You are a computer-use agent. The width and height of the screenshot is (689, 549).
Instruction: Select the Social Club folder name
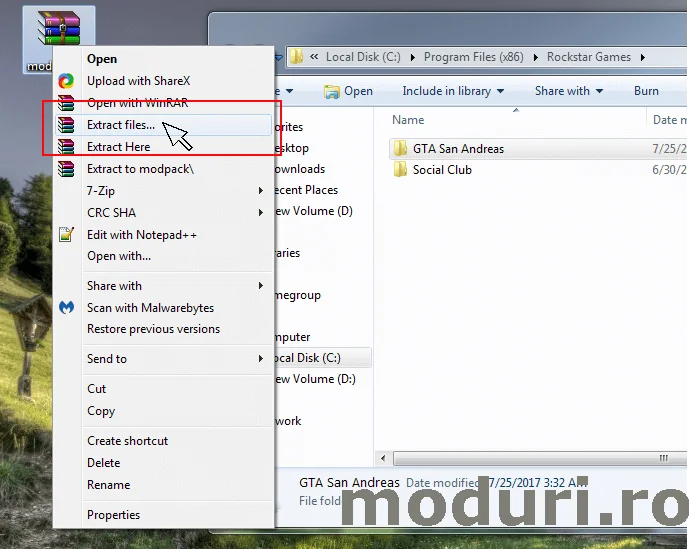coord(442,170)
